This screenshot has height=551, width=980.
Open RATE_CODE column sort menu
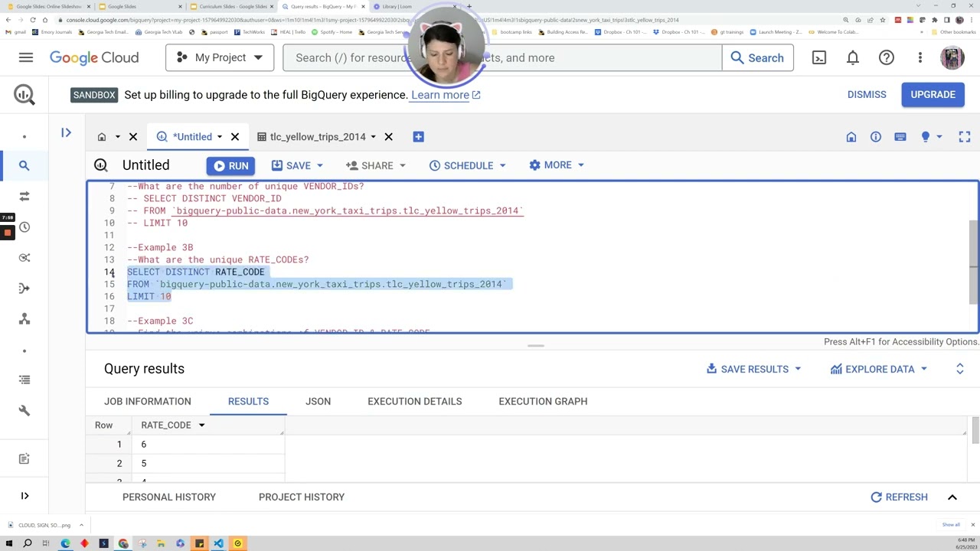tap(202, 425)
